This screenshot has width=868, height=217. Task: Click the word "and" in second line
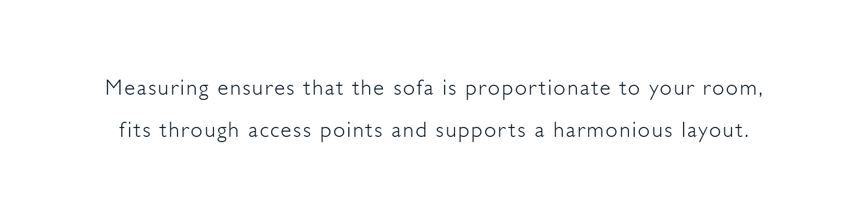(x=409, y=130)
